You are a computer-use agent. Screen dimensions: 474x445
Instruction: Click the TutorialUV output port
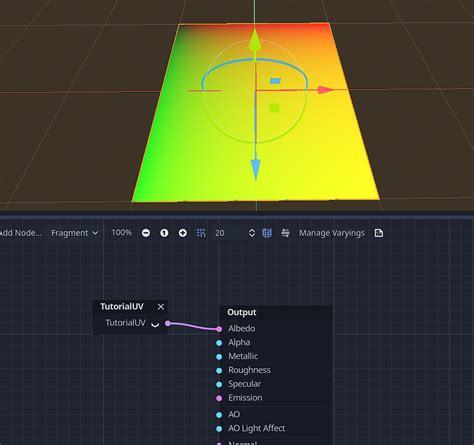[x=168, y=323]
